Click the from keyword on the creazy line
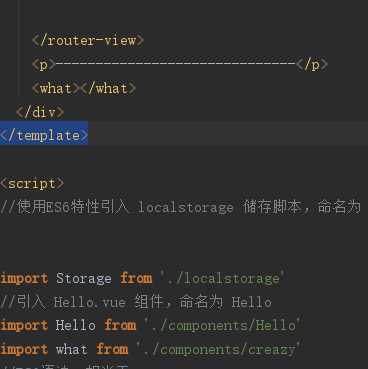The height and width of the screenshot is (369, 368). (x=112, y=349)
